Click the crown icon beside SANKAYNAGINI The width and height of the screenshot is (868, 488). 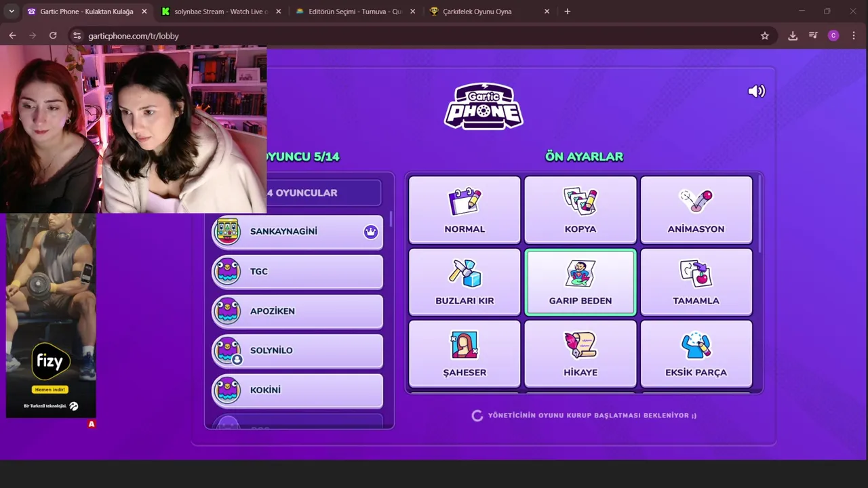pos(370,232)
